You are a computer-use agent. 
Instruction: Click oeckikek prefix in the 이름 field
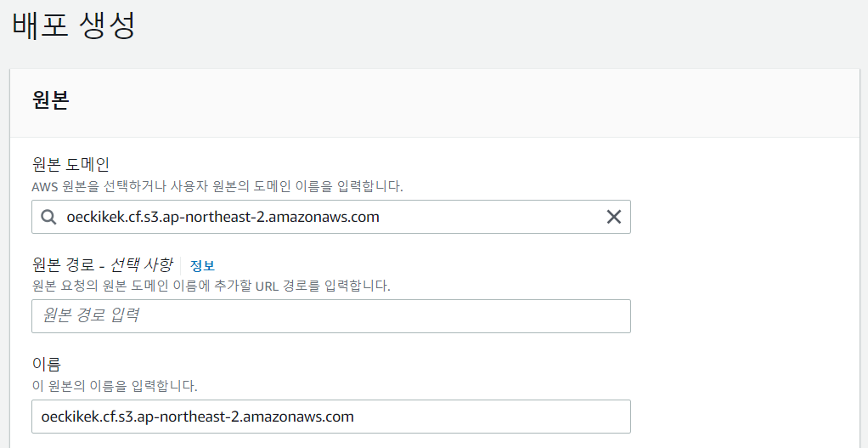70,417
